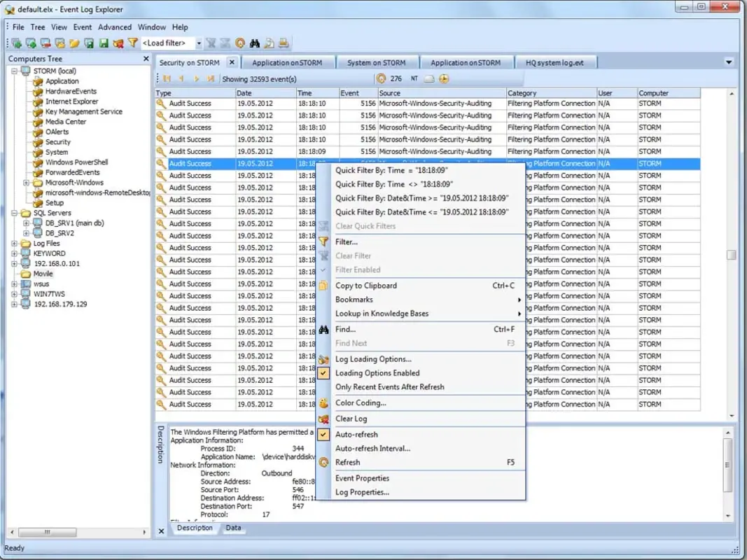This screenshot has width=747, height=560.
Task: Choose Copy to Clipboard from context menu
Action: (x=368, y=285)
